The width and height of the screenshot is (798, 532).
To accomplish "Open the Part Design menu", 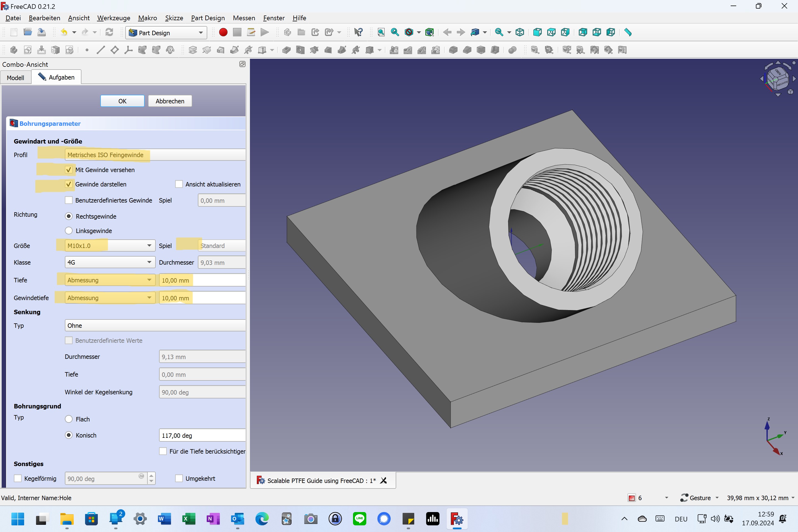I will coord(208,18).
